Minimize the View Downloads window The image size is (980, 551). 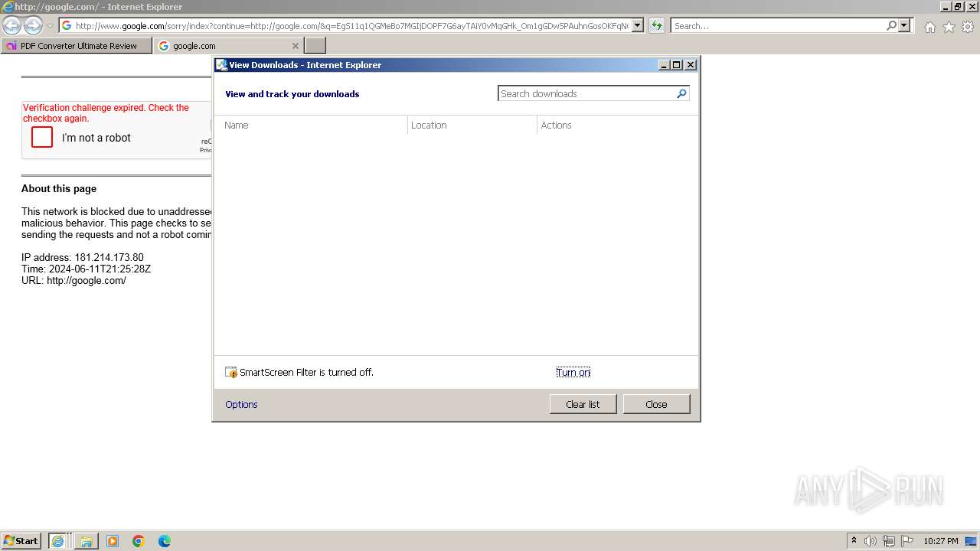664,65
